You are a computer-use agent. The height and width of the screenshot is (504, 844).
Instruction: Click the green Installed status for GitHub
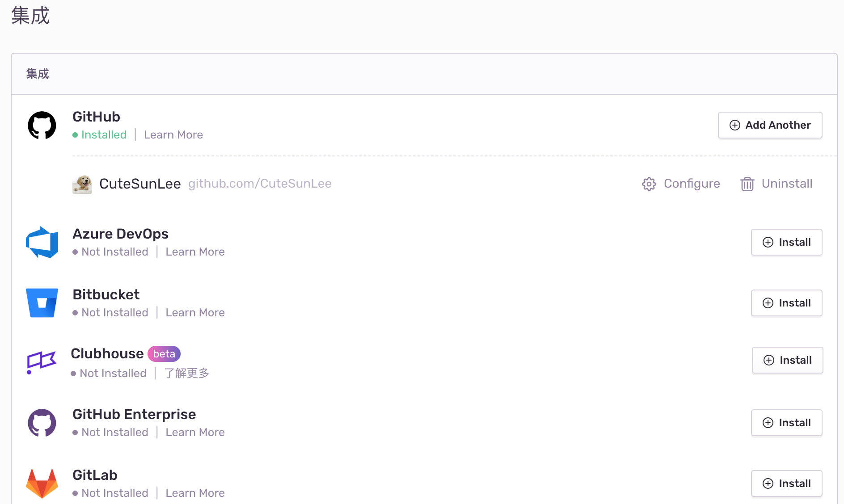(100, 135)
